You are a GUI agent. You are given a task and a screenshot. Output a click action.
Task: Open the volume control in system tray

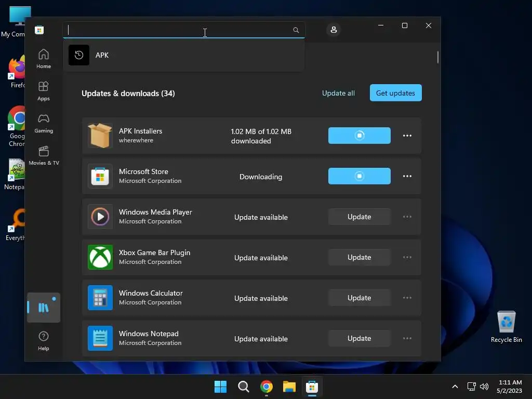[484, 387]
